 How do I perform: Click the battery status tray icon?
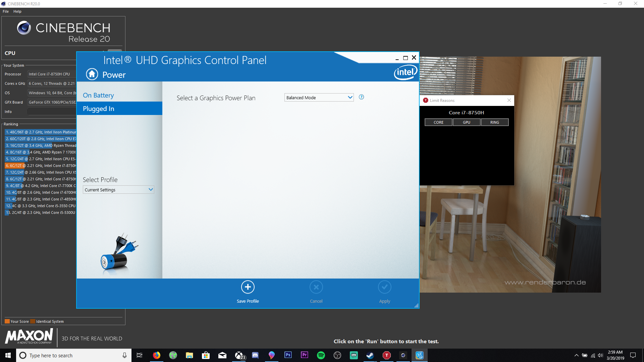pos(585,355)
